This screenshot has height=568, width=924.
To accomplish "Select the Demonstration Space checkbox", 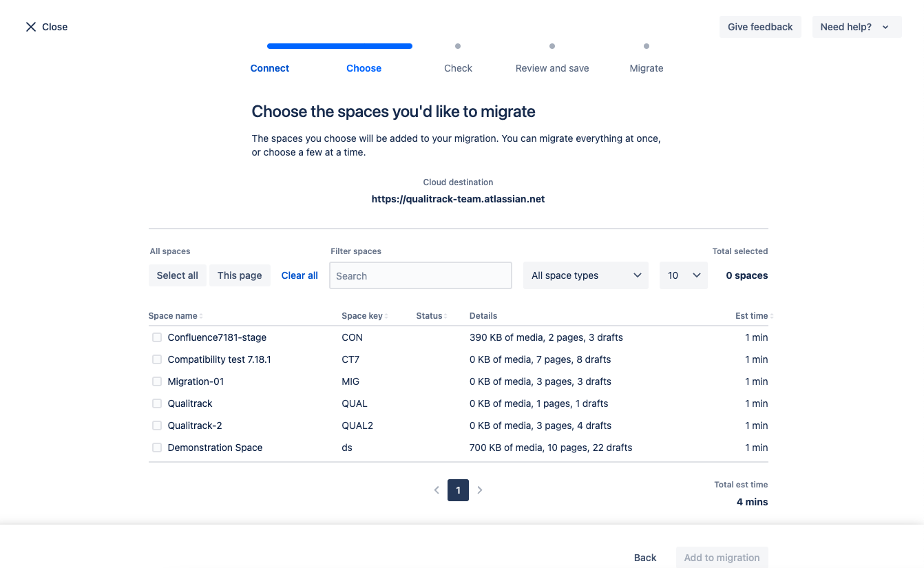I will (x=157, y=448).
